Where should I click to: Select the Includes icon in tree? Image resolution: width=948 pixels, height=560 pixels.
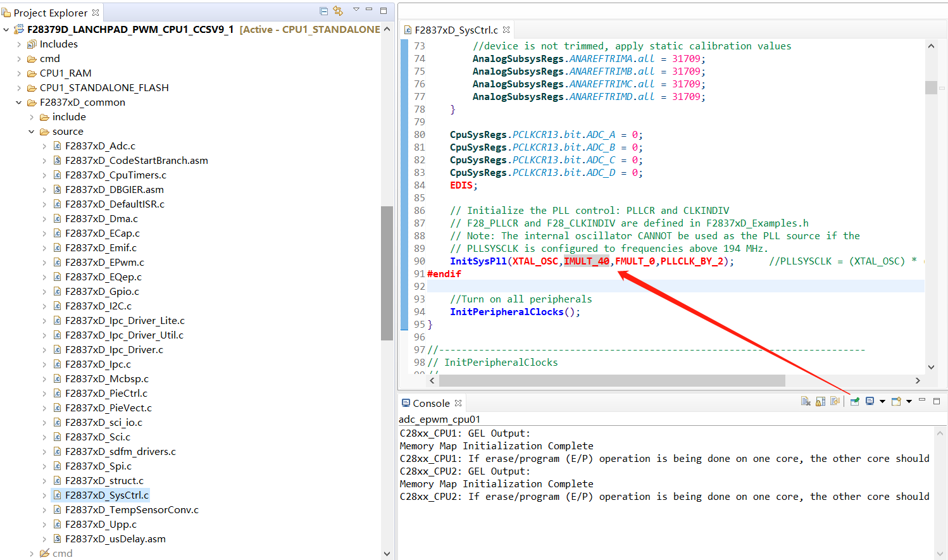[x=32, y=44]
